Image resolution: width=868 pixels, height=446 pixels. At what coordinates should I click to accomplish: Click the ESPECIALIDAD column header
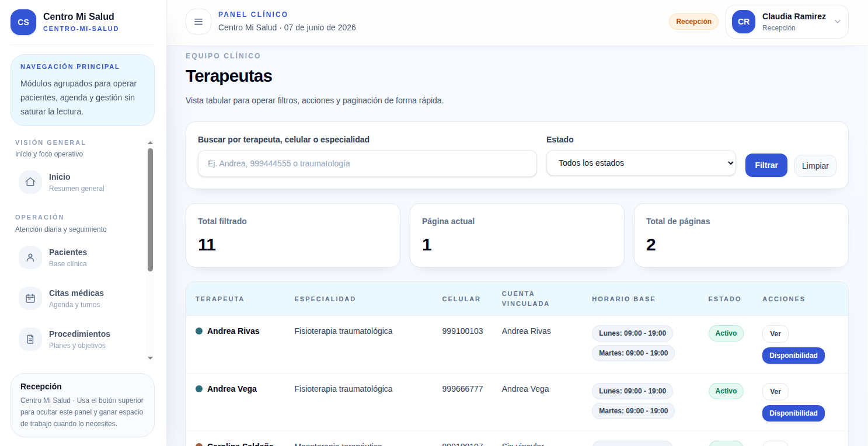tap(325, 299)
